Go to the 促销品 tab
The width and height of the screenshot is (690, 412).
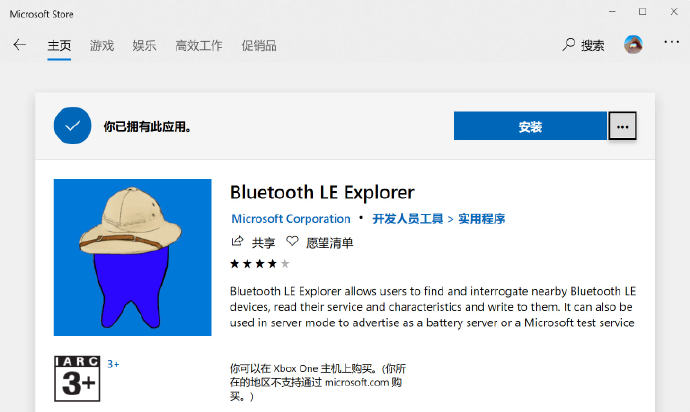click(x=259, y=45)
